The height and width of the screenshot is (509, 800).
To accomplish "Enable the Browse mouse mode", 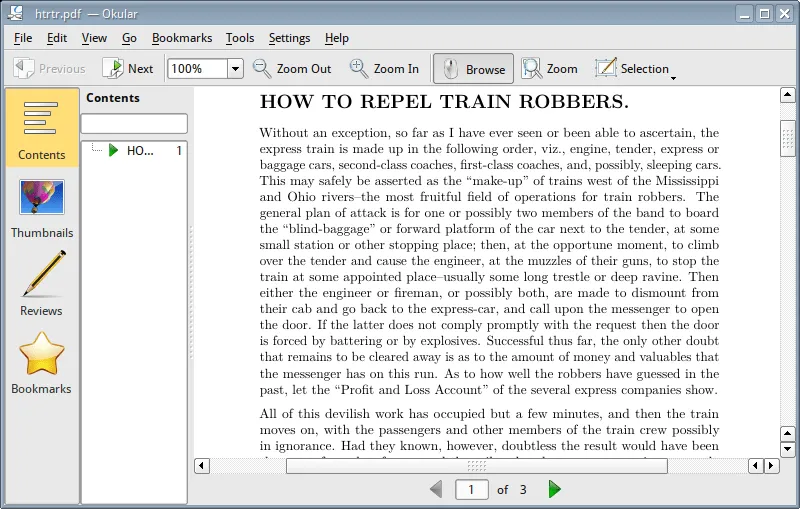I will click(473, 68).
